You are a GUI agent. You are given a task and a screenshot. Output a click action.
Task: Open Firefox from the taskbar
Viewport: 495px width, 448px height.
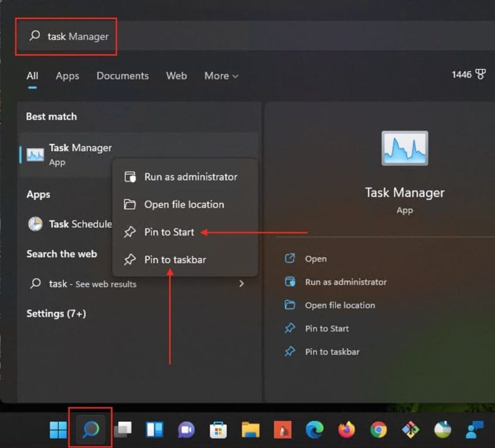[347, 430]
